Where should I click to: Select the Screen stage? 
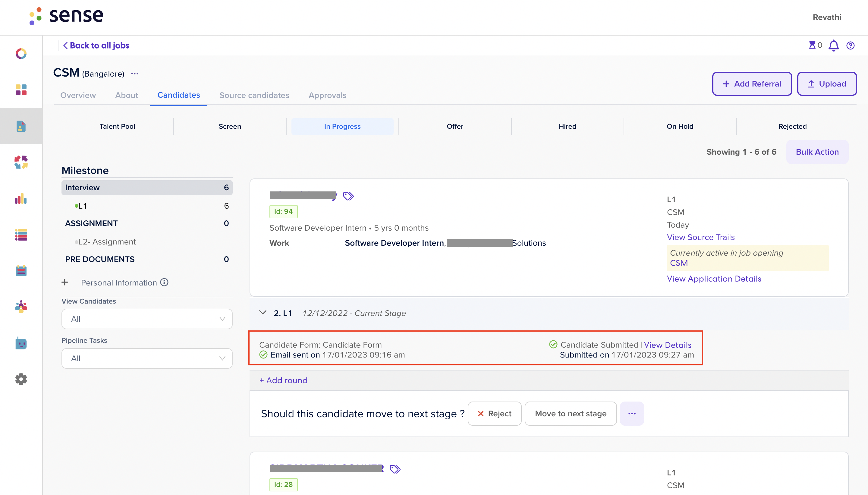click(x=230, y=127)
